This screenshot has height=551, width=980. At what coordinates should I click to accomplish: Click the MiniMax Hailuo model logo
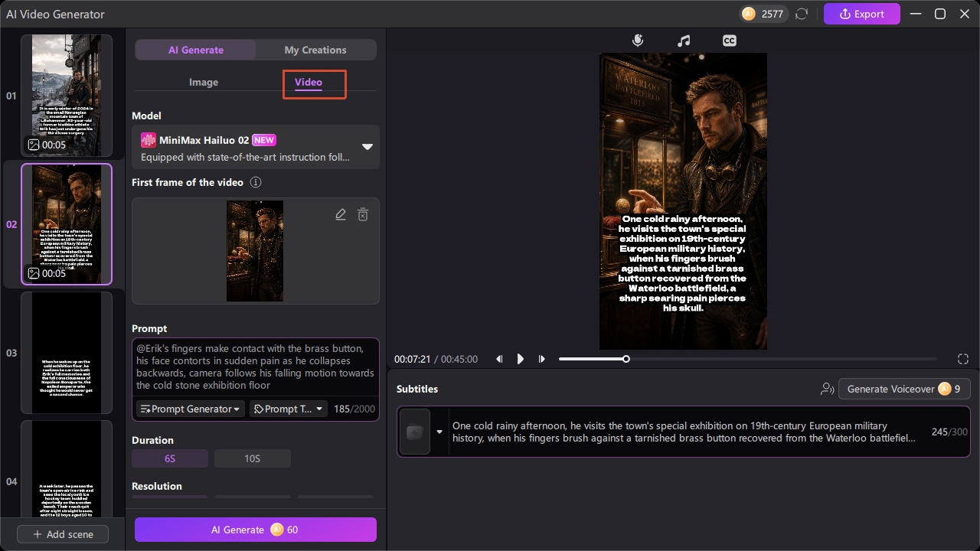pyautogui.click(x=149, y=140)
